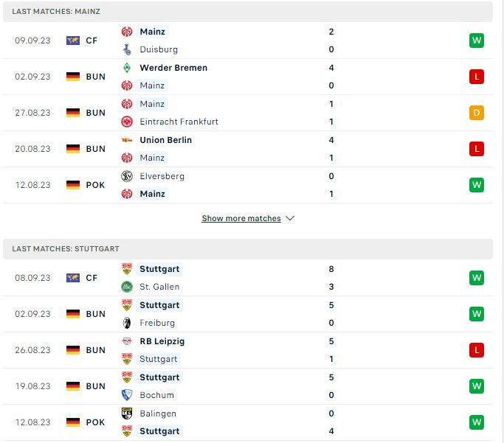Click the Eintracht Frankfurt crest icon
This screenshot has width=504, height=443.
tap(127, 122)
